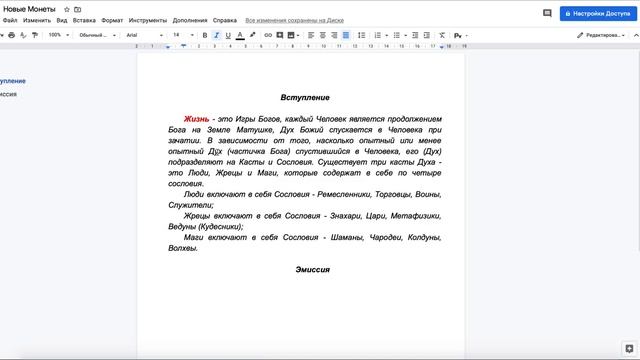Image resolution: width=640 pixels, height=360 pixels.
Task: Click the Add comment toolbar icon
Action: point(280,36)
